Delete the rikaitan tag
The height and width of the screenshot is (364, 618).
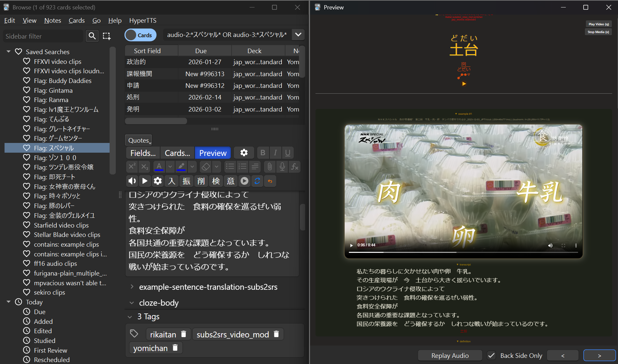pos(184,334)
